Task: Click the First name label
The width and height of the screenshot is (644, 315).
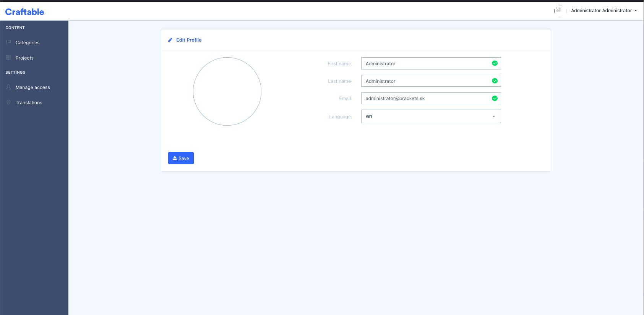Action: tap(339, 64)
